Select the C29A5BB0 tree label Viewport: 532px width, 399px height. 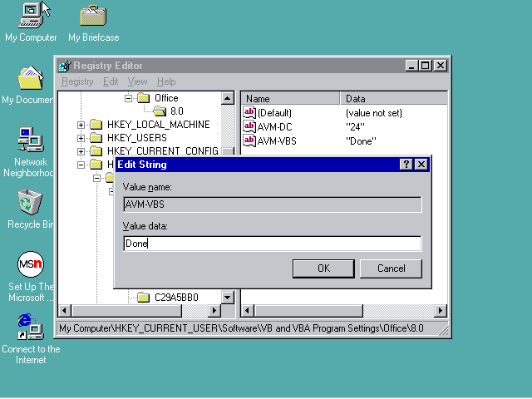(176, 298)
